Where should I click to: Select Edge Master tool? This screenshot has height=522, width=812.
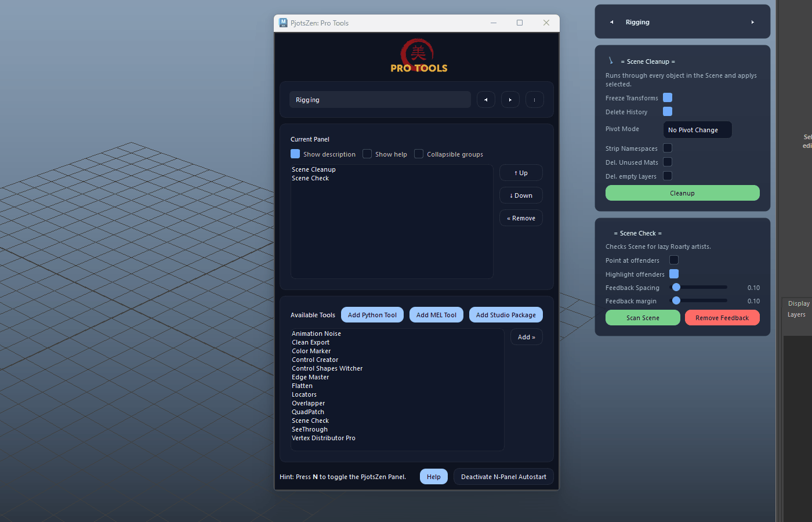click(x=310, y=377)
